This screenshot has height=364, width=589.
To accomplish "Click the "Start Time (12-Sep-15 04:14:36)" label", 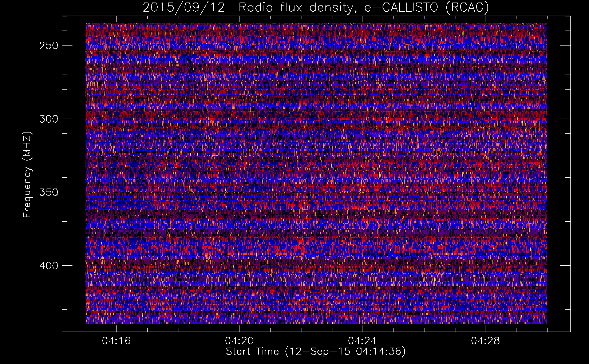I will tap(316, 352).
